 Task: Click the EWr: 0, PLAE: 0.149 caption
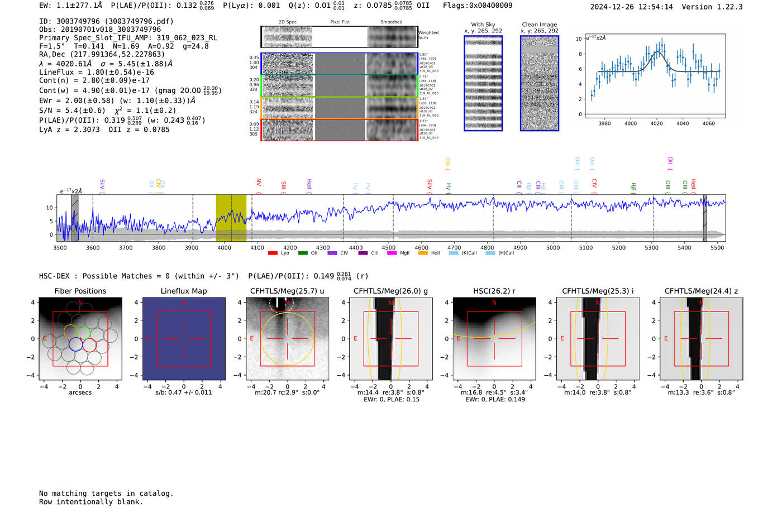point(494,399)
